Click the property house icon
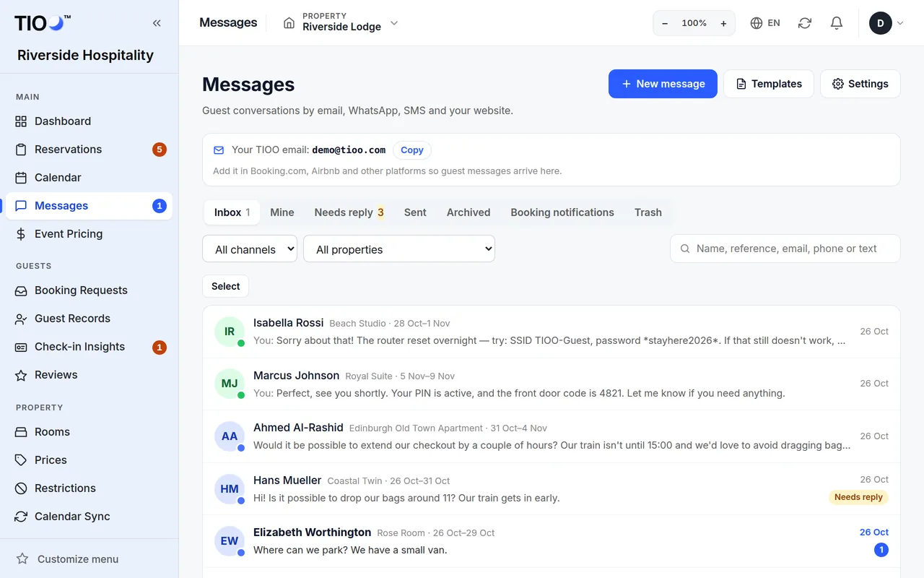Screen dimensions: 924x578 point(289,23)
